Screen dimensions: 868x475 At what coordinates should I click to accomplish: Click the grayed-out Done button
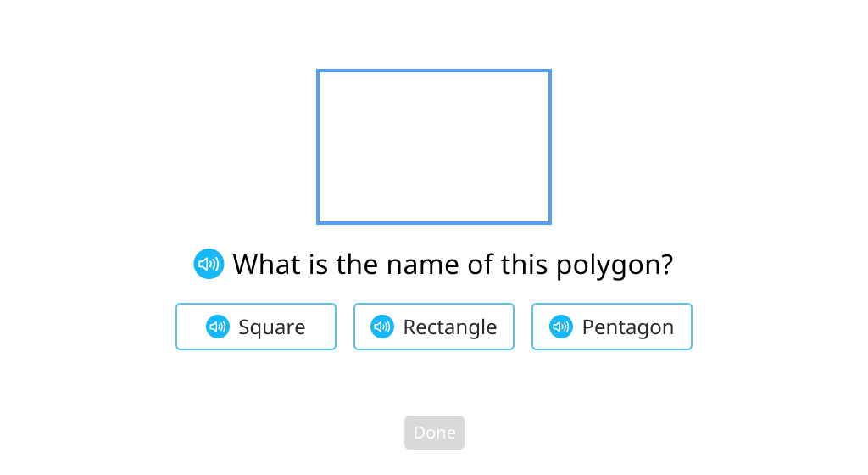coord(434,433)
